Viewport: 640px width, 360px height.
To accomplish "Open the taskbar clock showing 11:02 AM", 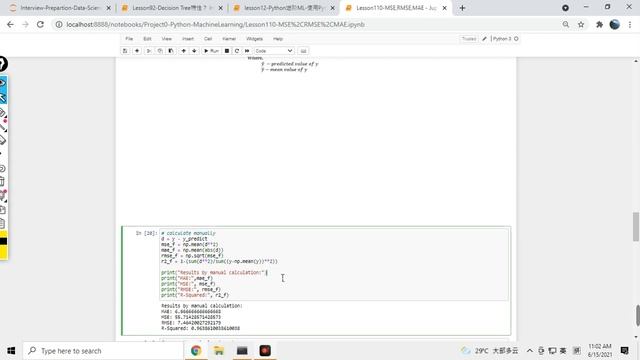I will (600, 351).
